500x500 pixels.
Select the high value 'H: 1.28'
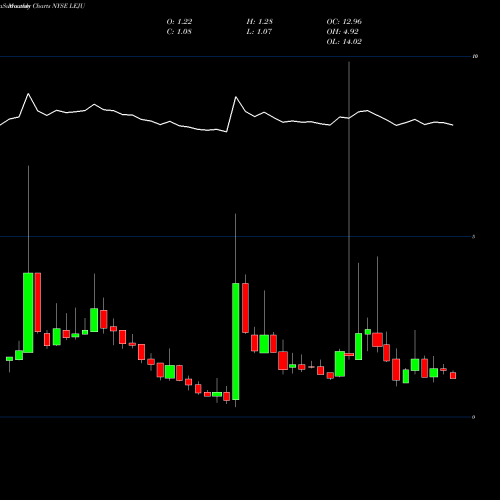point(260,22)
